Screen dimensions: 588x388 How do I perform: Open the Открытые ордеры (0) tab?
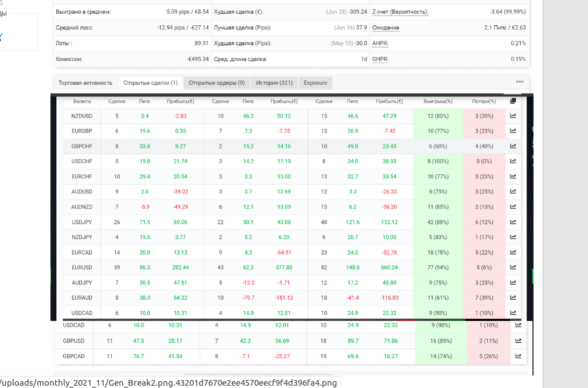(217, 83)
